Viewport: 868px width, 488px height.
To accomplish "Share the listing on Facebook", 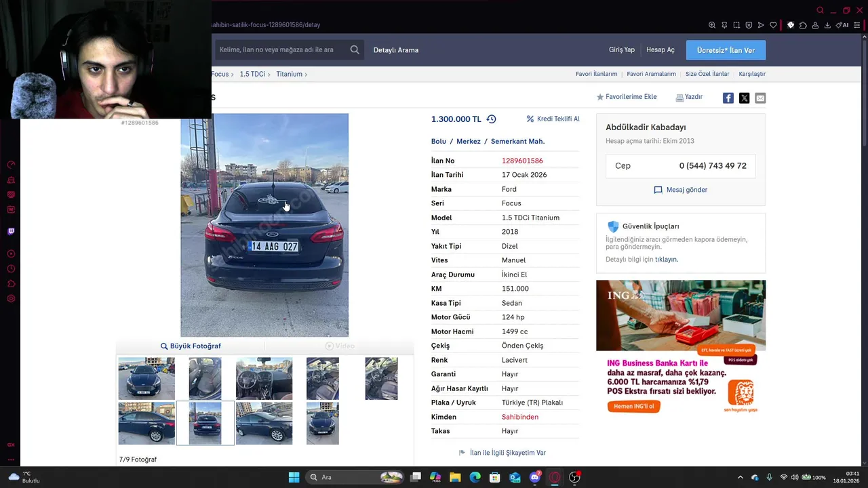I will coord(728,98).
